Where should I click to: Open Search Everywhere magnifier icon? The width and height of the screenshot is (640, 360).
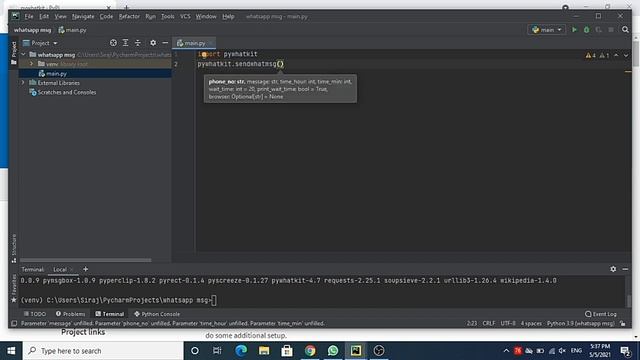point(625,30)
